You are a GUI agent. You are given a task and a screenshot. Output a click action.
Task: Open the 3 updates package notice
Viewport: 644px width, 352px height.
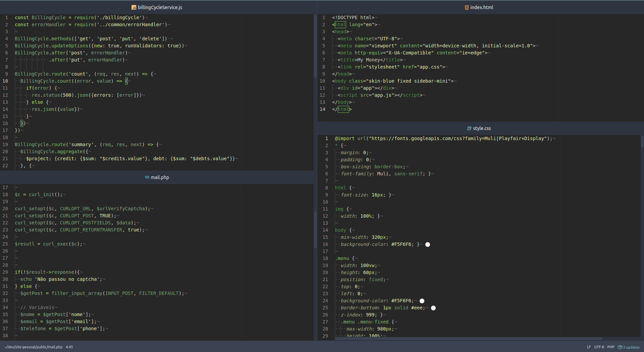tap(629, 347)
